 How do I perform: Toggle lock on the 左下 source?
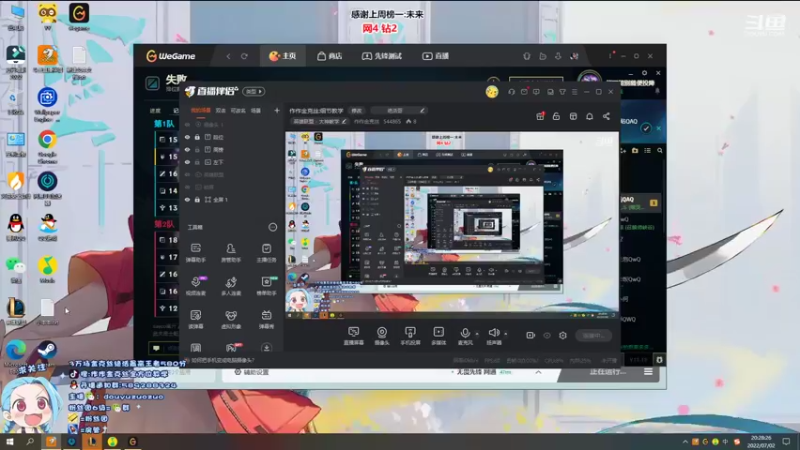pyautogui.click(x=197, y=162)
